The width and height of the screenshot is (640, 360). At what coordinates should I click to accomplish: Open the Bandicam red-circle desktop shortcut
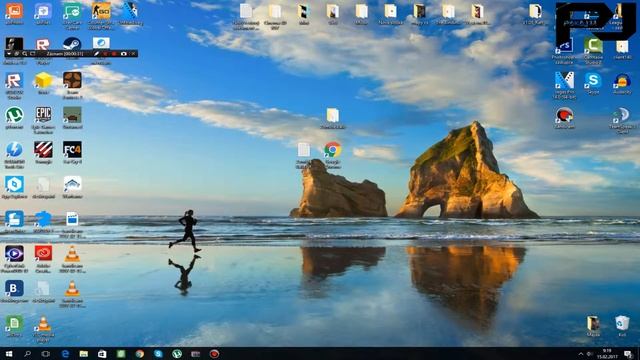[x=564, y=116]
